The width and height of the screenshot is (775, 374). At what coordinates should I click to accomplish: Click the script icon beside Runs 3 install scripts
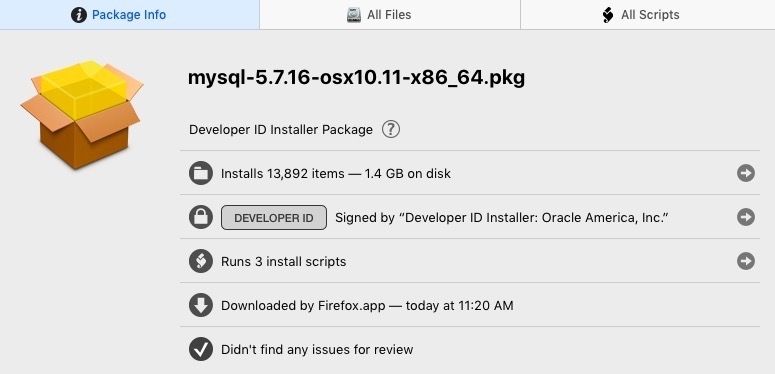point(201,261)
